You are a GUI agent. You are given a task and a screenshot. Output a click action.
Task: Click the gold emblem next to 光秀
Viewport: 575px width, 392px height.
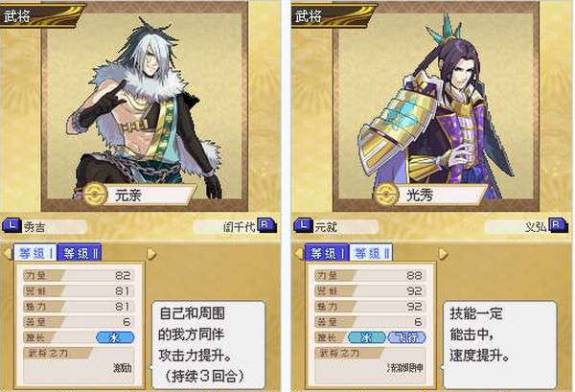[387, 195]
